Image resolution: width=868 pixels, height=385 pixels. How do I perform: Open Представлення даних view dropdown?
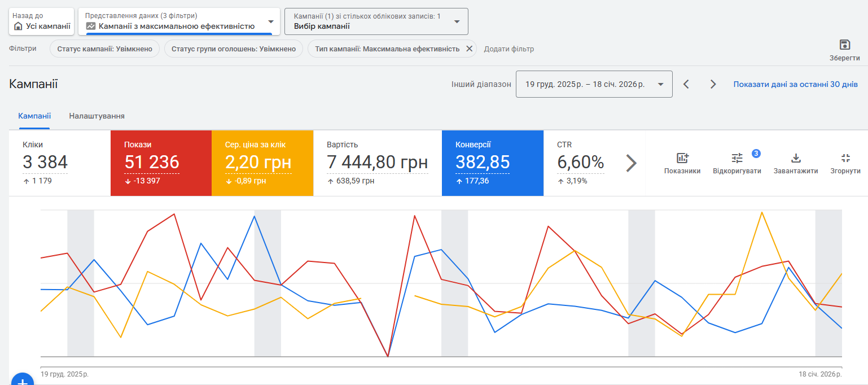pos(178,21)
